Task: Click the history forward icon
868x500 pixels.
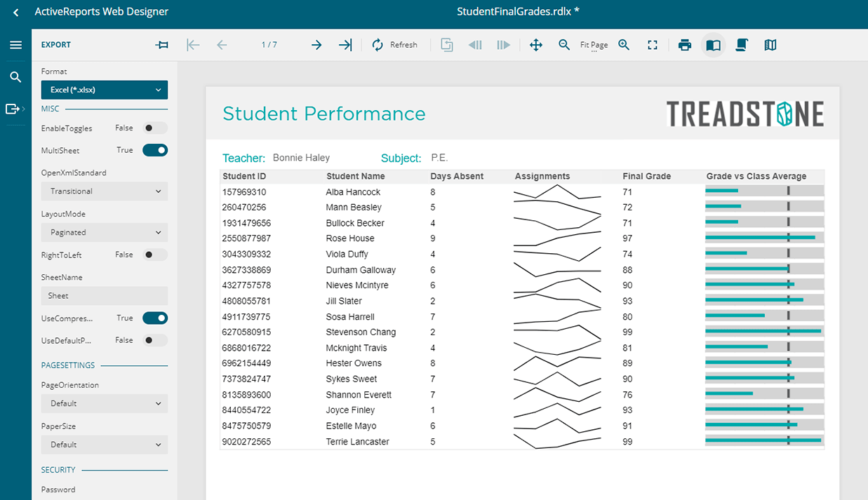Action: tap(503, 45)
